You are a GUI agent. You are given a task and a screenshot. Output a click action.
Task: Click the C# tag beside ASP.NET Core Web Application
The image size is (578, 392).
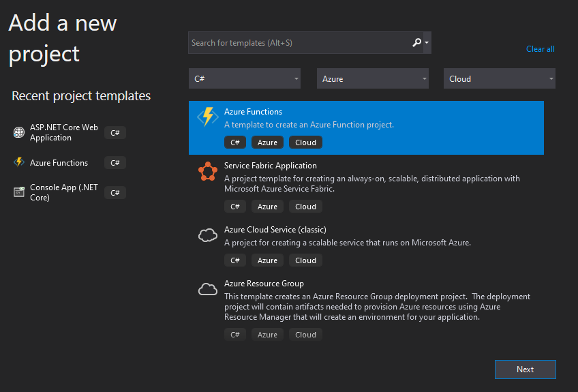pos(115,133)
